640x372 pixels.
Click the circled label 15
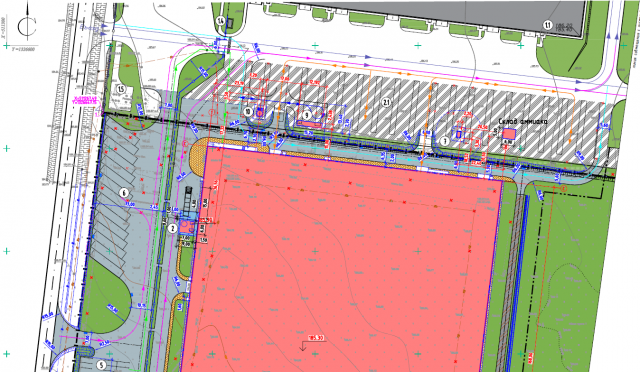pos(120,89)
